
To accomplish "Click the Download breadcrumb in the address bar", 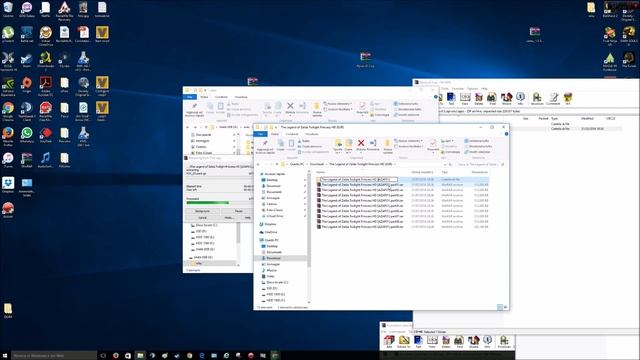I will tap(316, 164).
